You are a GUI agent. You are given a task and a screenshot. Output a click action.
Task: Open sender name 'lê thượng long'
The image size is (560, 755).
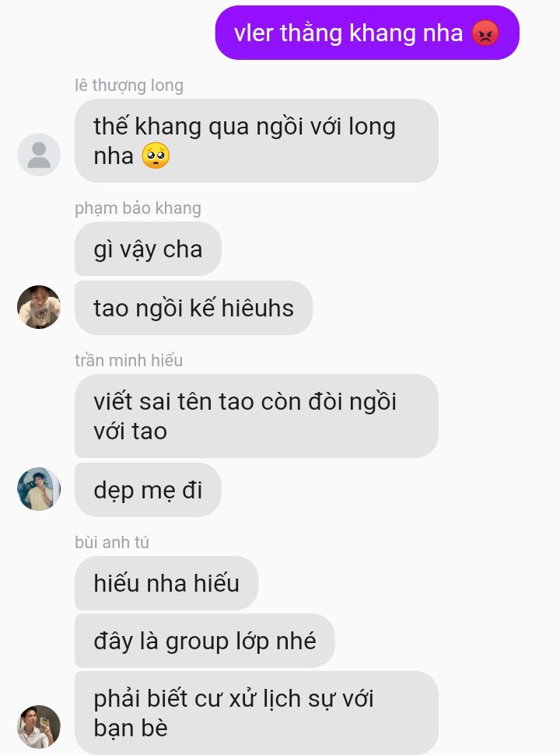pyautogui.click(x=129, y=86)
